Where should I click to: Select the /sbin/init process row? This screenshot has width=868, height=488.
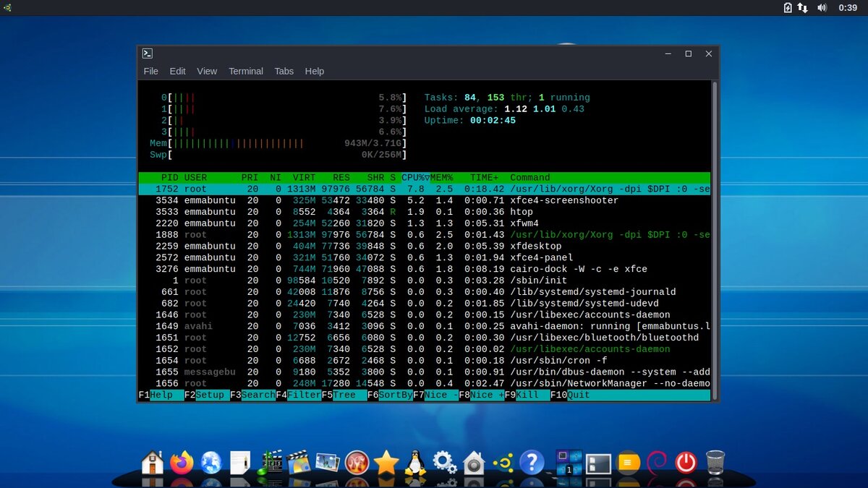(425, 281)
